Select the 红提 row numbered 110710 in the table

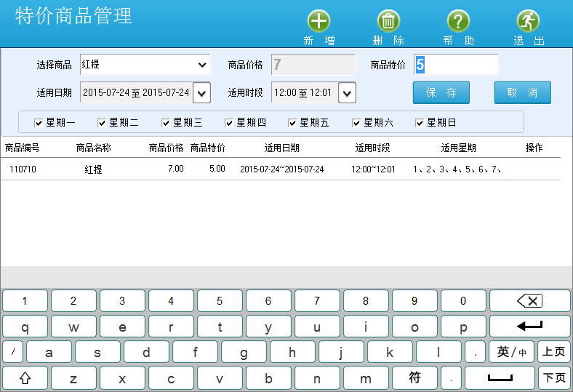click(280, 169)
